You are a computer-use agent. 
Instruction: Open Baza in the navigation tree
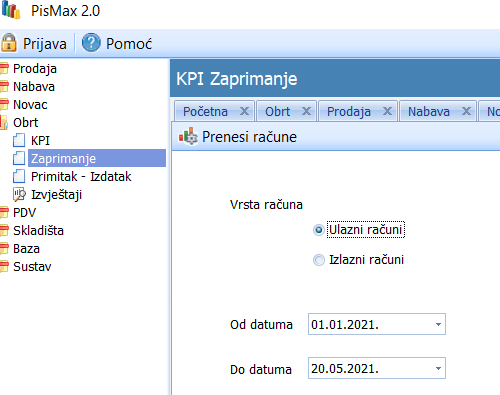(26, 249)
